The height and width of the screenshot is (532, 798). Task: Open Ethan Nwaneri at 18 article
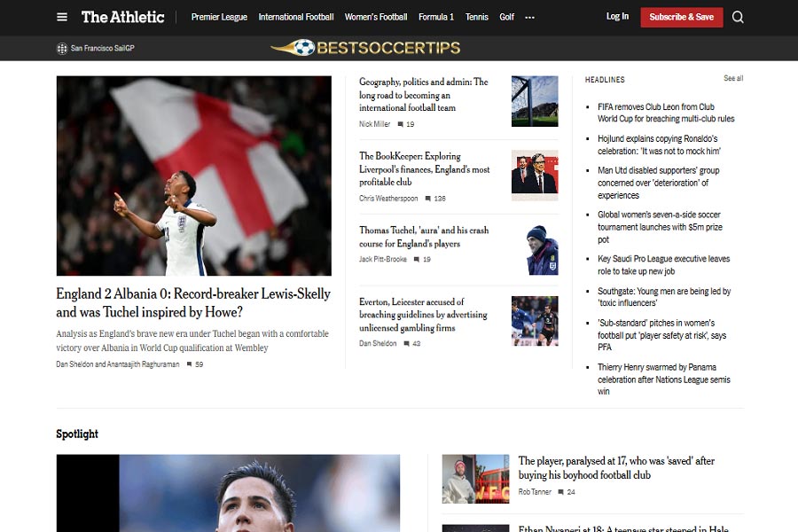point(623,529)
